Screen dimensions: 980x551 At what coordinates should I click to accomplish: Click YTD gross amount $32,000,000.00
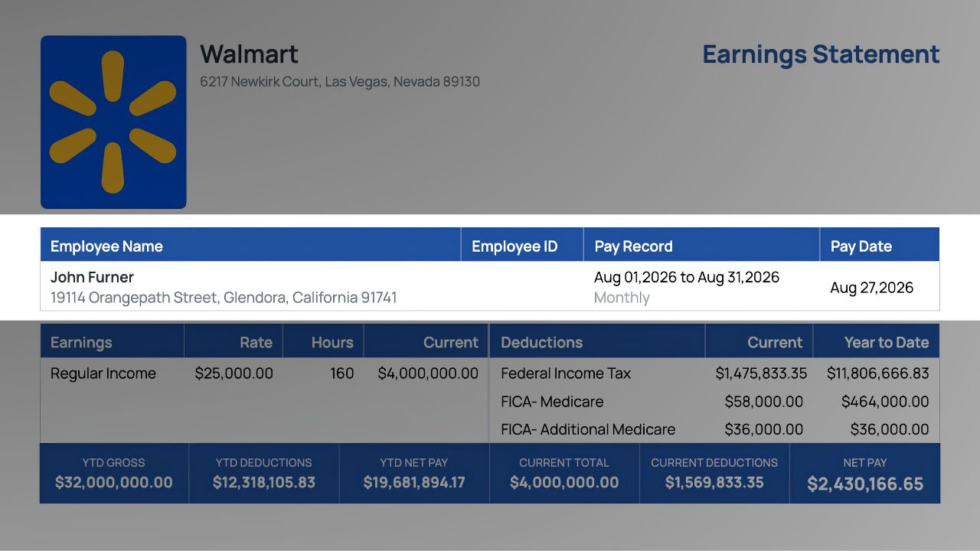(114, 483)
